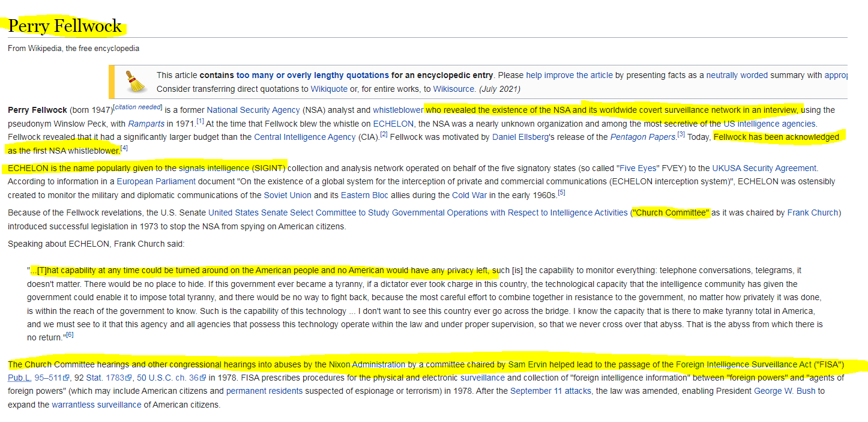This screenshot has height=422, width=868.
Task: Open the external link '1783'
Action: tap(119, 378)
